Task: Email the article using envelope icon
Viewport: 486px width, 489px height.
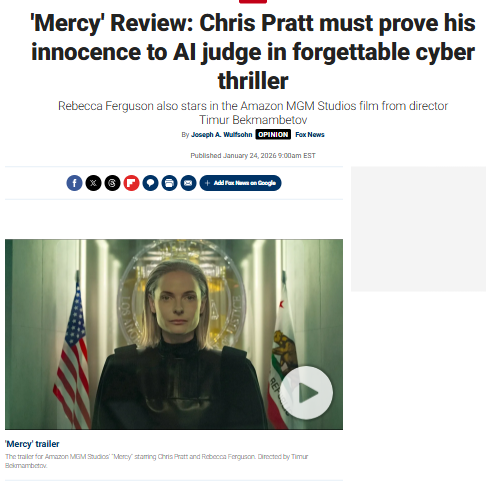Action: [x=188, y=183]
